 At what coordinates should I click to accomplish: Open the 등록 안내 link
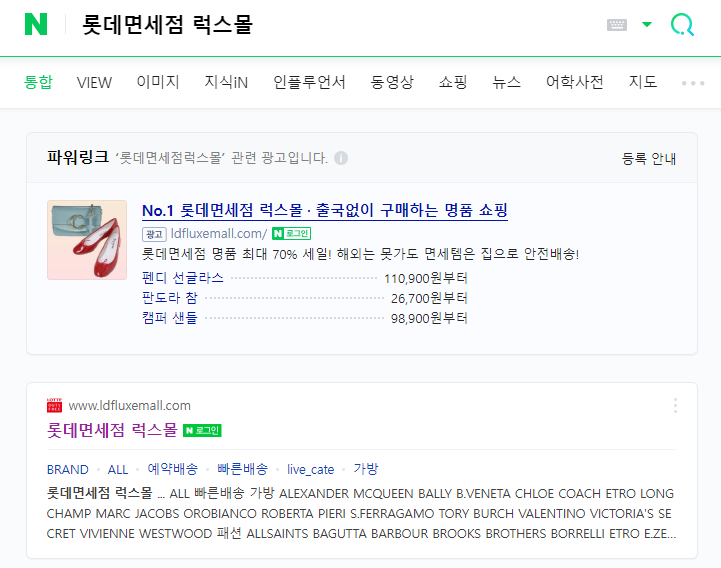pyautogui.click(x=649, y=159)
